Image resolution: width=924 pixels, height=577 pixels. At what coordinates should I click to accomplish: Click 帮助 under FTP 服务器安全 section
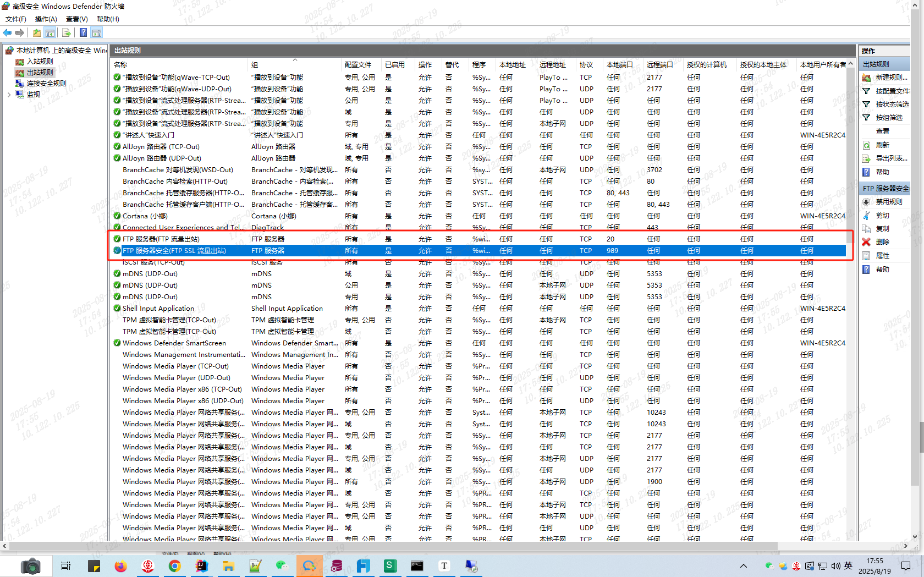pos(883,270)
